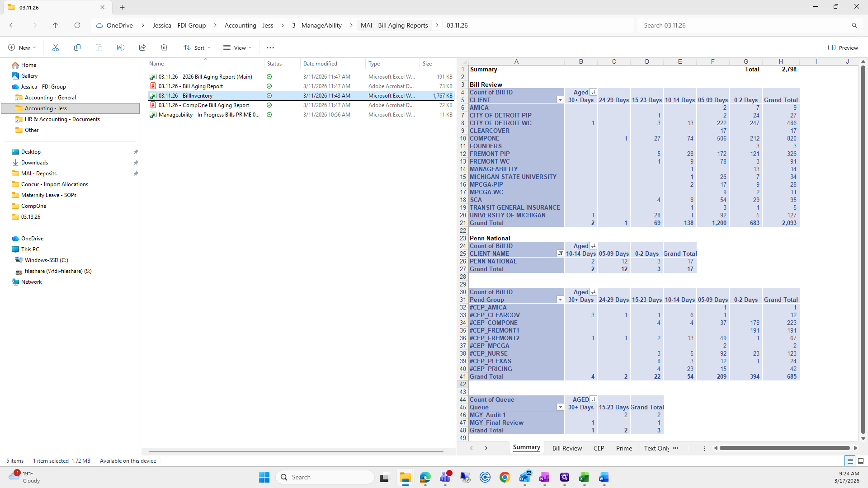Click the Copy icon in toolbar
The image size is (868, 488).
(x=77, y=47)
